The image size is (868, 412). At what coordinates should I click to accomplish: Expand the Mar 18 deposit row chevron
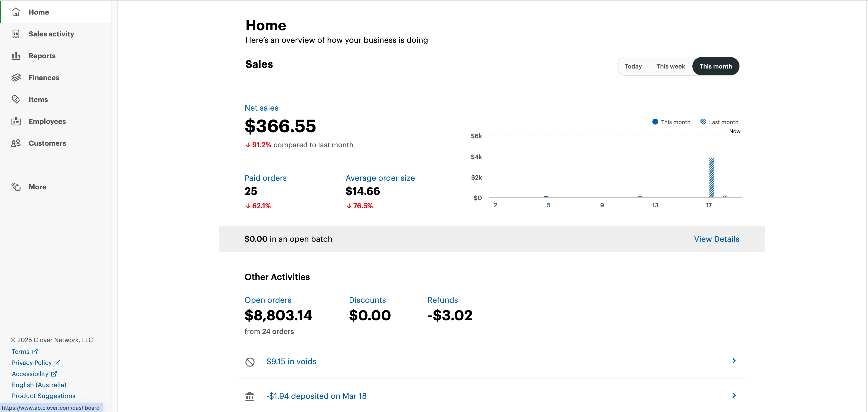734,395
